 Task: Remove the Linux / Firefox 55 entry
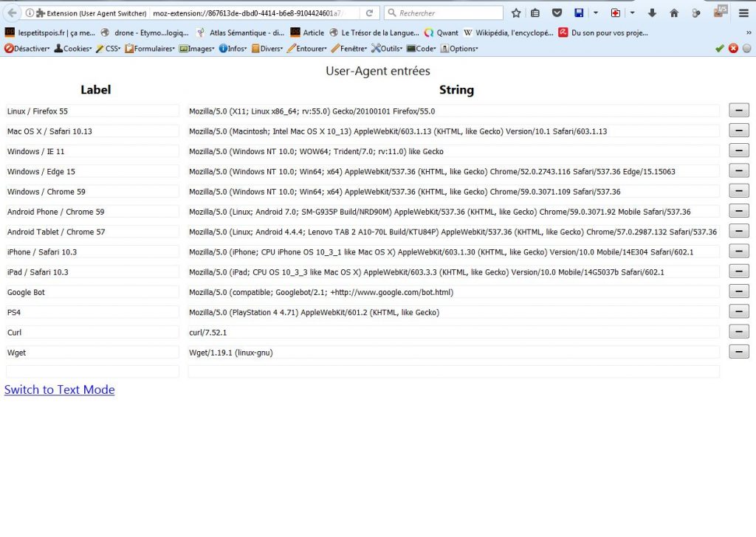coord(738,111)
